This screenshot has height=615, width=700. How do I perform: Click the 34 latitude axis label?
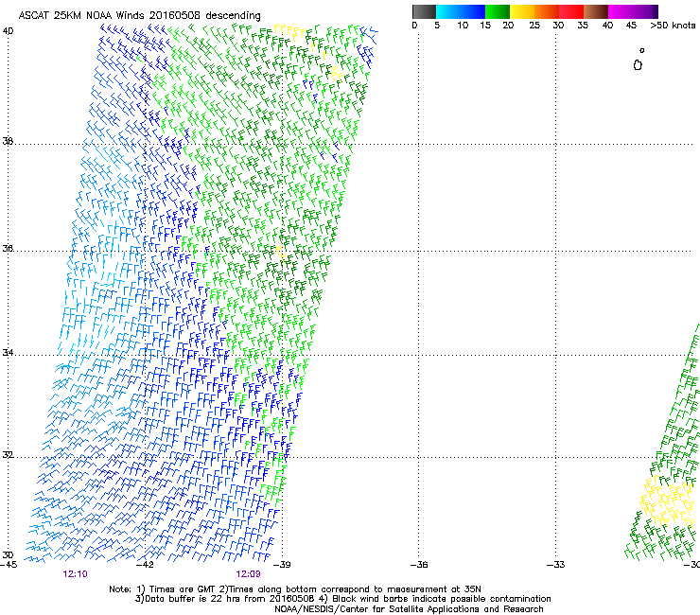tap(8, 353)
